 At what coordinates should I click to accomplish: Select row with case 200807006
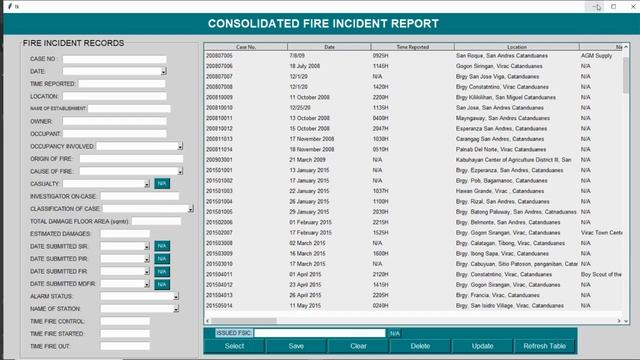pyautogui.click(x=413, y=66)
